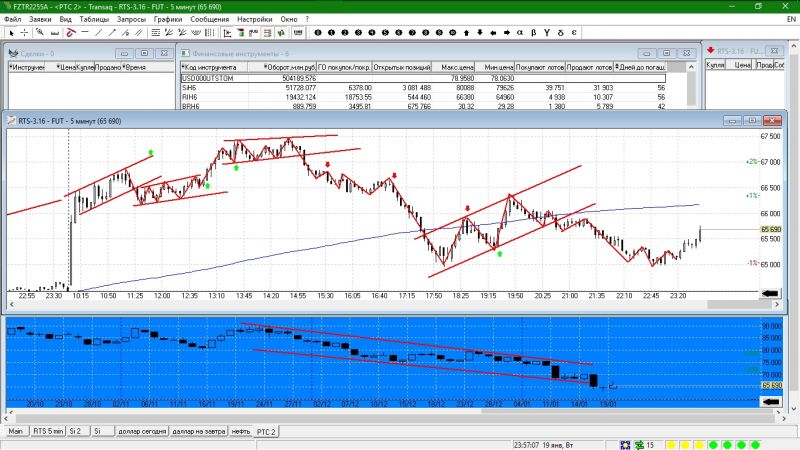Pick the red freehand curve drawing tool
Screen dimensions: 800x450
pos(71,33)
